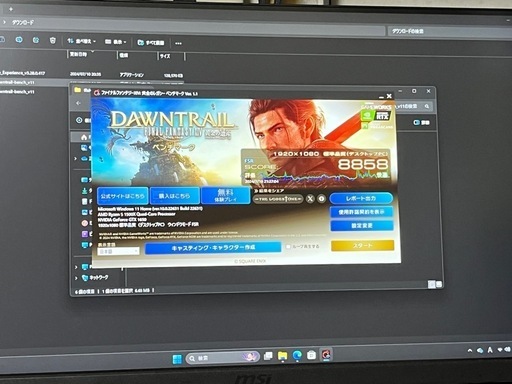The image size is (512, 384).
Task: Open the View (表示) dropdown
Action: point(115,42)
